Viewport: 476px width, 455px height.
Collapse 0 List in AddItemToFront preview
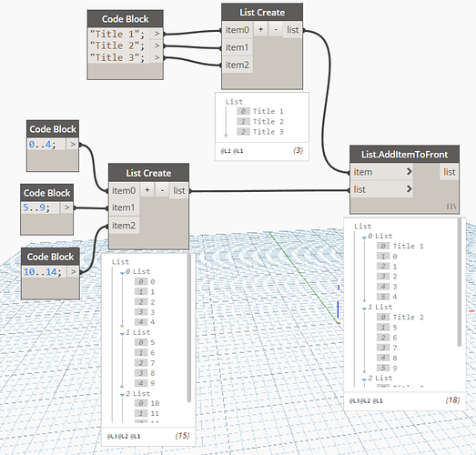pyautogui.click(x=364, y=238)
